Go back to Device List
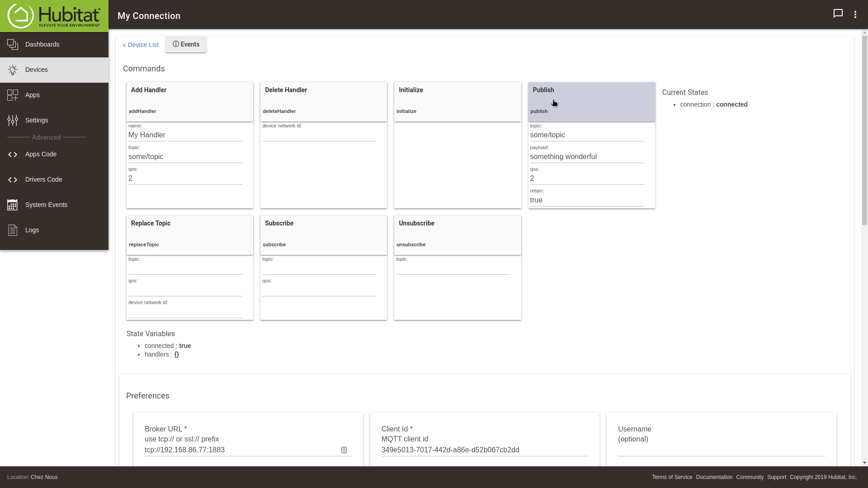The image size is (868, 488). (141, 45)
